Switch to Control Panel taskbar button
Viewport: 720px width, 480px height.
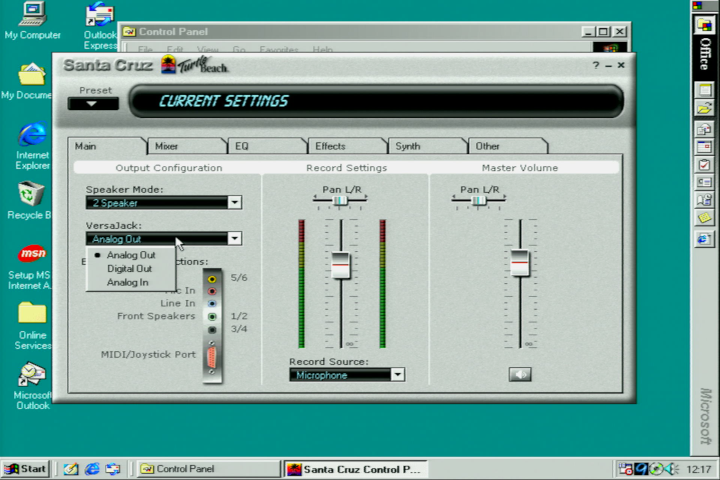(x=208, y=469)
